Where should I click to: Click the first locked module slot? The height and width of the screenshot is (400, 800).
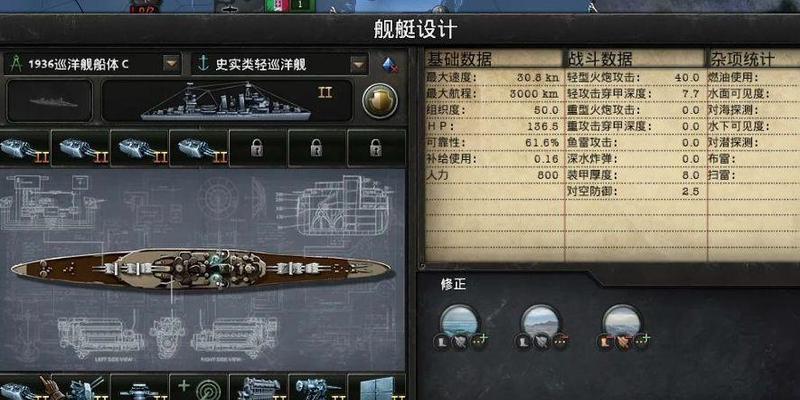click(258, 148)
